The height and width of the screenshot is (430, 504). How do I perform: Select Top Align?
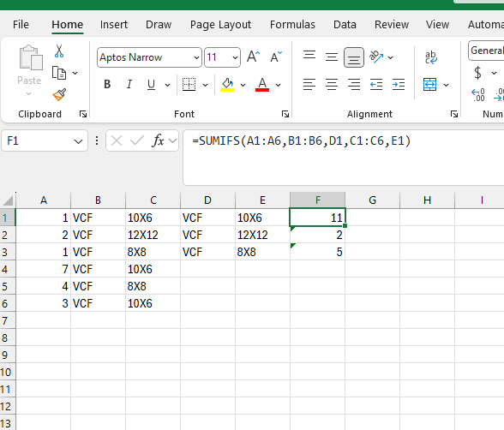click(309, 55)
